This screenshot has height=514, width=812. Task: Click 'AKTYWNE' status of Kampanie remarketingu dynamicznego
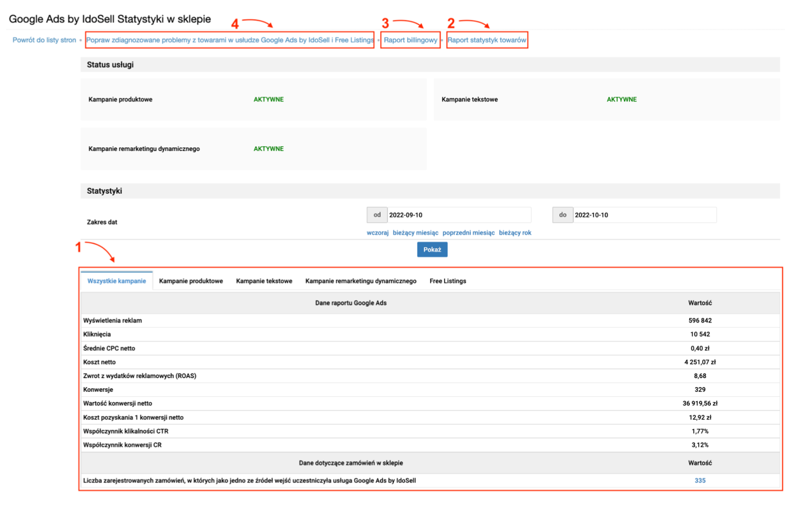tap(269, 149)
